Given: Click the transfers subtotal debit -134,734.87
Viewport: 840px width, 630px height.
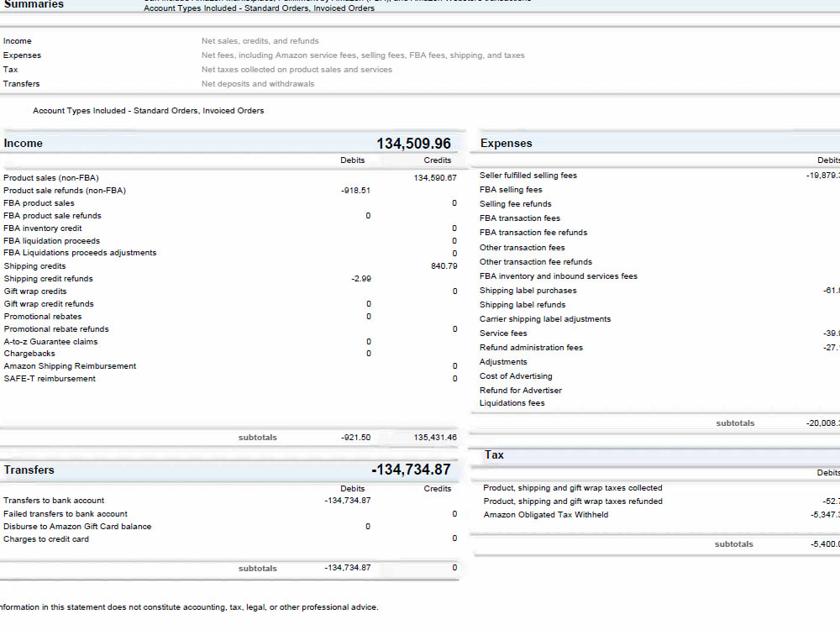Looking at the screenshot, I should (348, 568).
